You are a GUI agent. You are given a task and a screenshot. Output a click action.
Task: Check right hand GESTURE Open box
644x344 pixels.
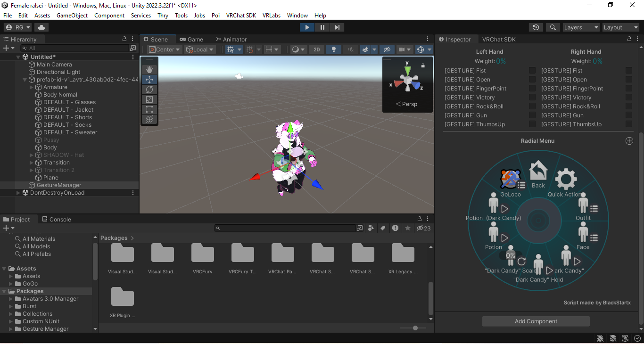(629, 80)
